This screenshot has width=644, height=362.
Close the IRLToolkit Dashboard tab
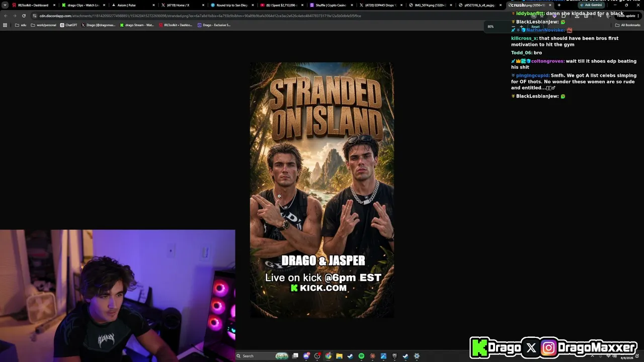click(54, 5)
